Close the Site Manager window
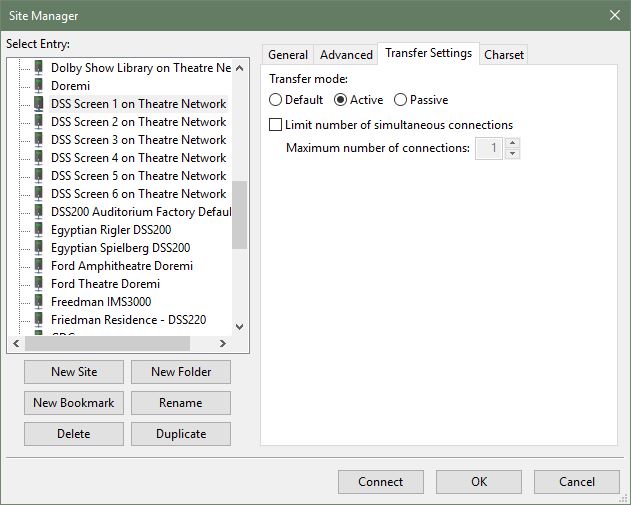Viewport: 631px width, 505px height. pos(615,15)
